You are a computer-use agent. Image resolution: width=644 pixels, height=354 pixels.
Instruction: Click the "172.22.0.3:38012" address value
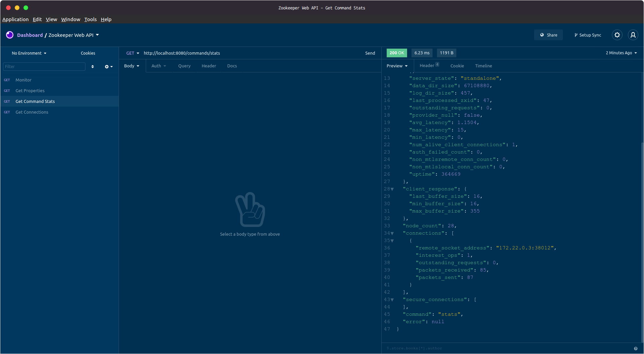[x=525, y=248]
